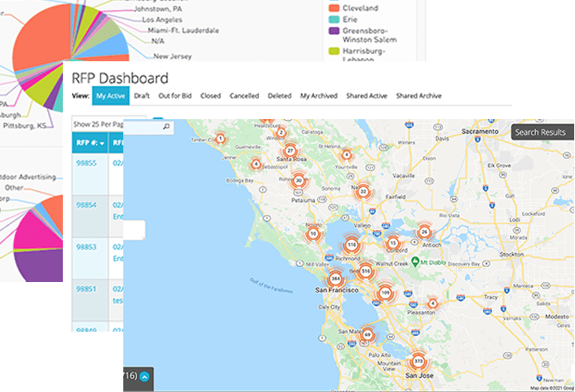Viewport: 575px width, 392px height.
Task: Click the Cleveland legend color swatch
Action: click(x=334, y=7)
